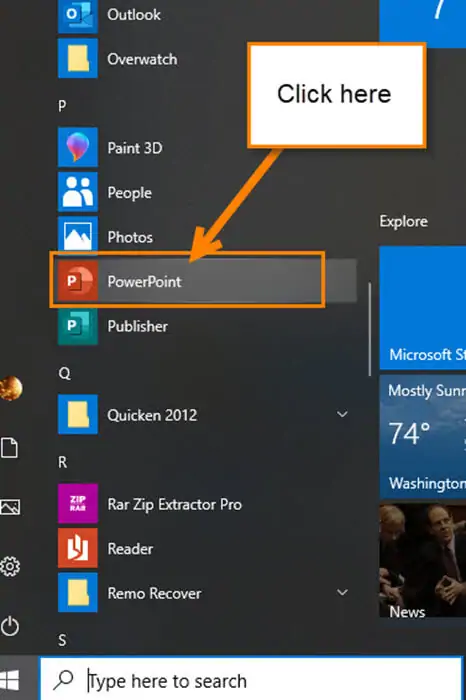Click the Power button icon

(x=10, y=626)
